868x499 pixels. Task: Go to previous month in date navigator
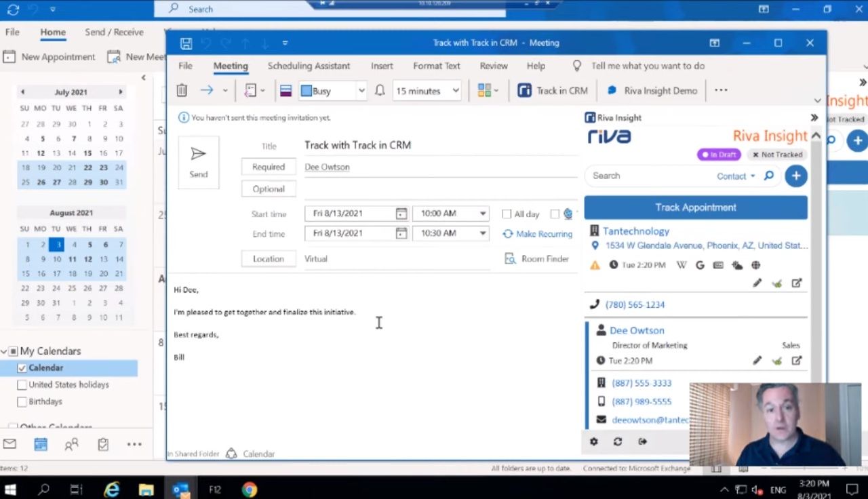[x=22, y=92]
